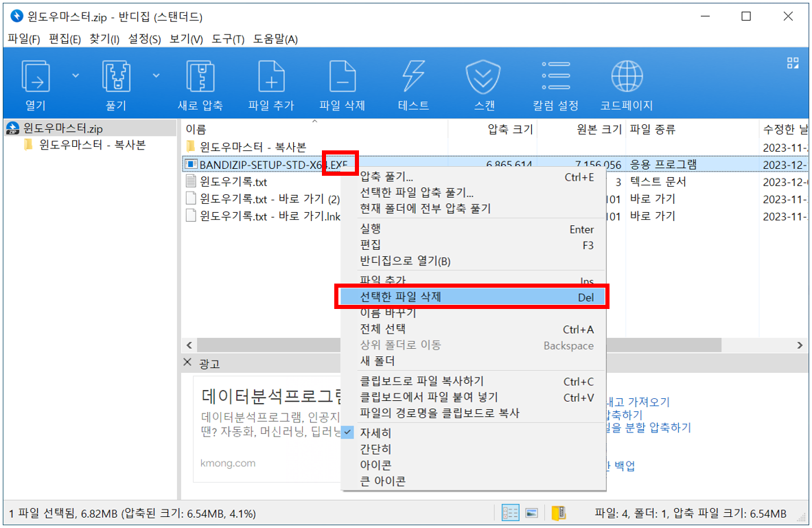Viewport: 812px width, 528px height.
Task: Open the 도움말(A) menu
Action: [275, 39]
